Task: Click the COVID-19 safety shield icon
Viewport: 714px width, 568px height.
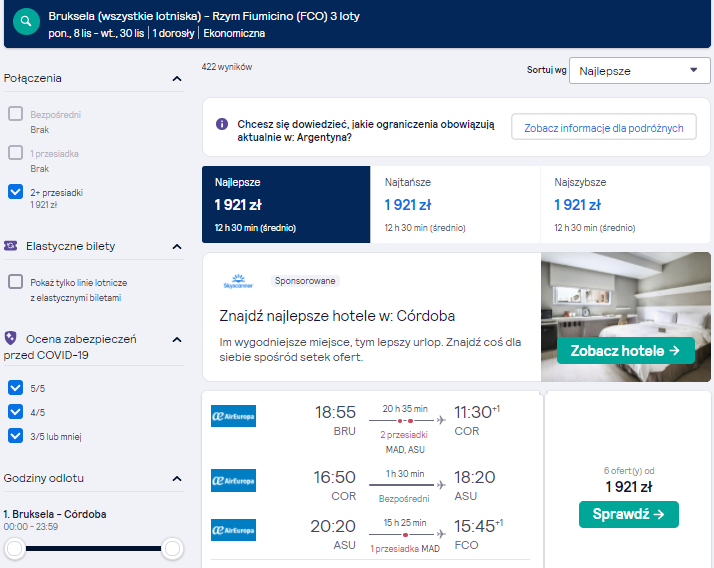Action: [x=10, y=338]
